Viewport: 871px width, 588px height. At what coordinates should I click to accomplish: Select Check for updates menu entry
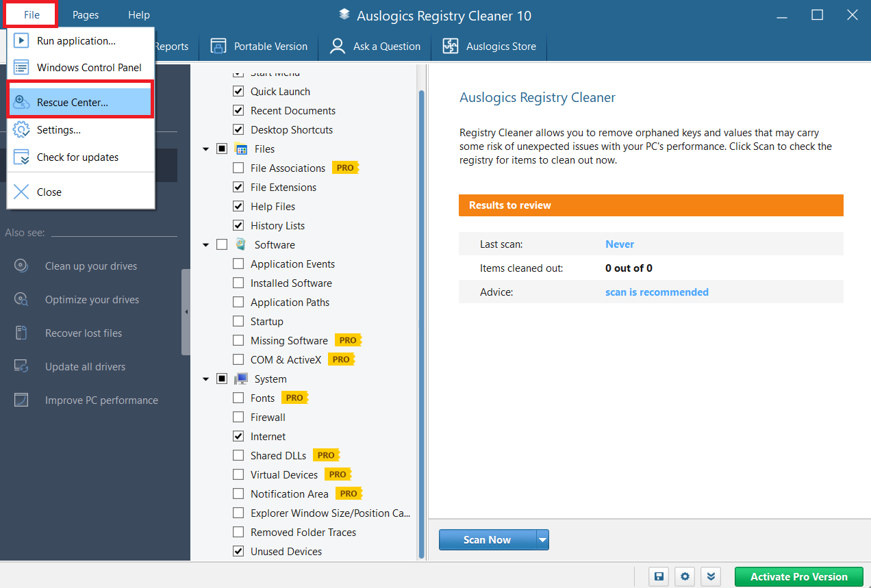[81, 157]
